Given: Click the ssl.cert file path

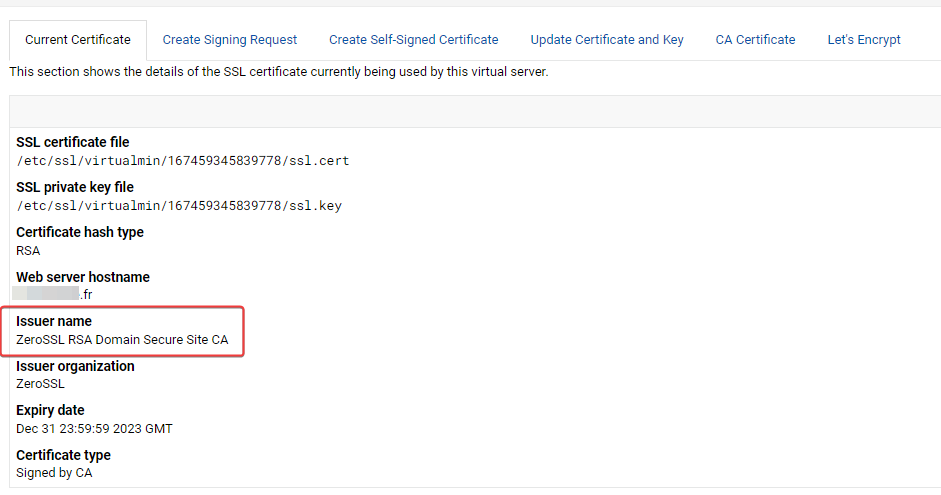Looking at the screenshot, I should click(x=182, y=161).
